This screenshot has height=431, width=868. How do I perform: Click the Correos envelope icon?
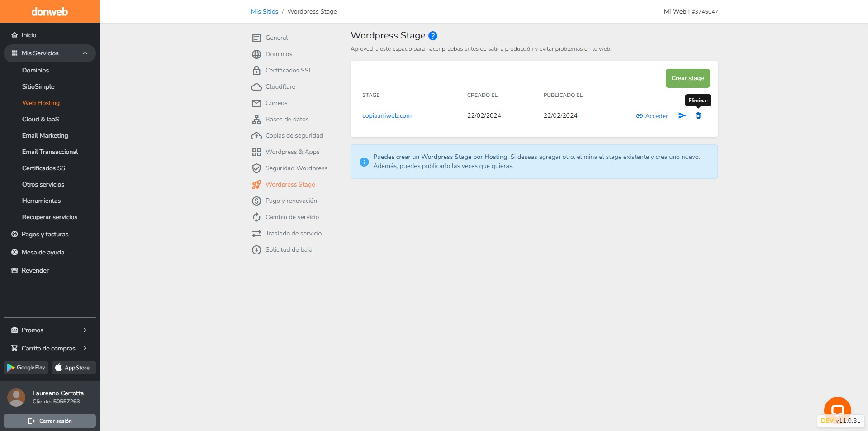pos(256,103)
